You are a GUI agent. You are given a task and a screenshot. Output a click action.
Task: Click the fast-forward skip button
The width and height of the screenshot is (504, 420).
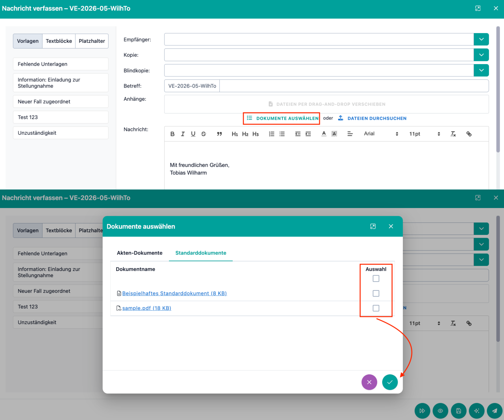422,411
